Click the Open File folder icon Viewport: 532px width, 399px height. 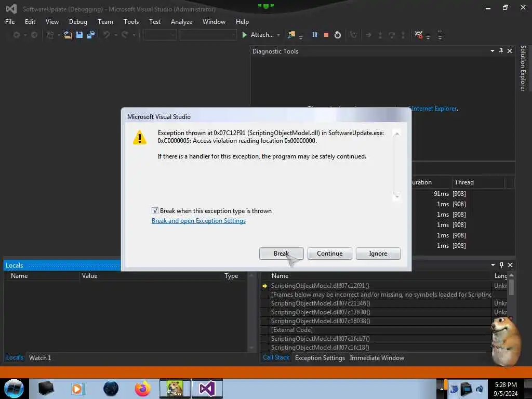68,35
